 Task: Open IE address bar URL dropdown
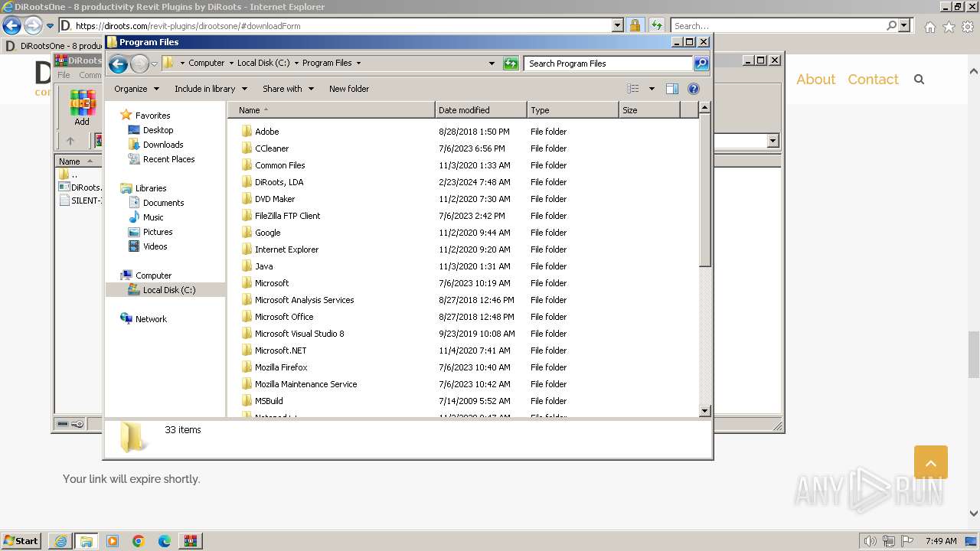[618, 25]
